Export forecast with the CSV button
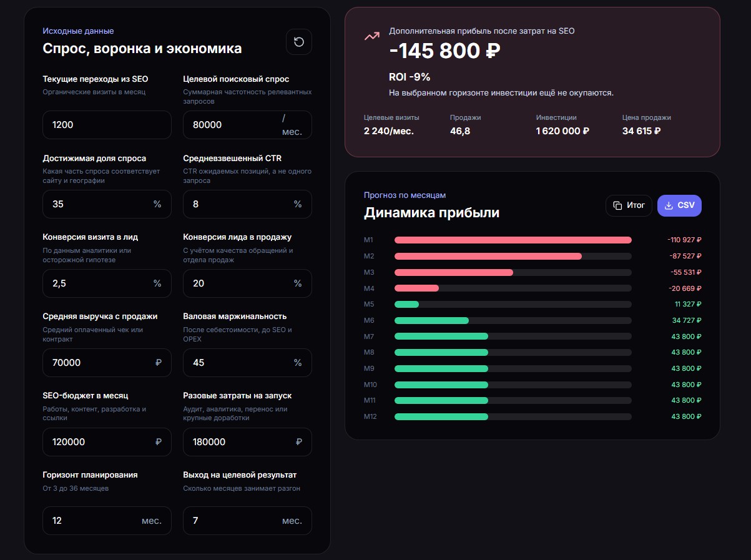Screen dimensions: 751x560 [x=679, y=205]
